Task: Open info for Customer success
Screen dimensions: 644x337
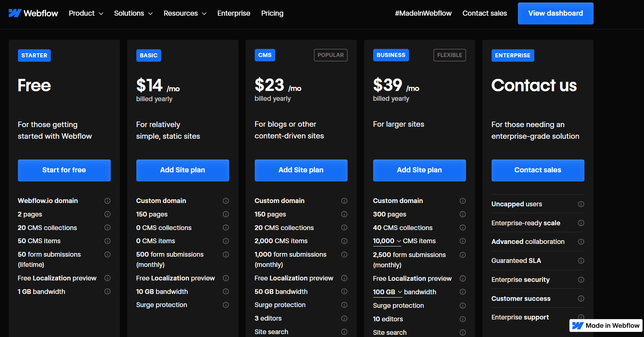Action: point(581,299)
